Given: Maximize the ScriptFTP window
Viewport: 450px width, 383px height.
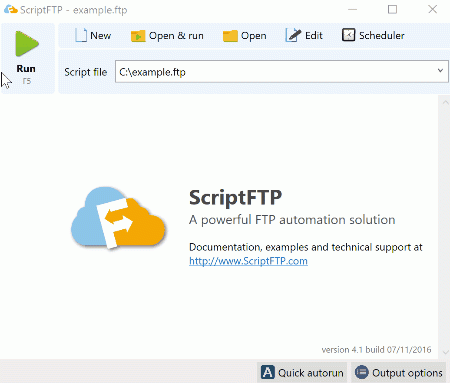Looking at the screenshot, I should tap(392, 9).
